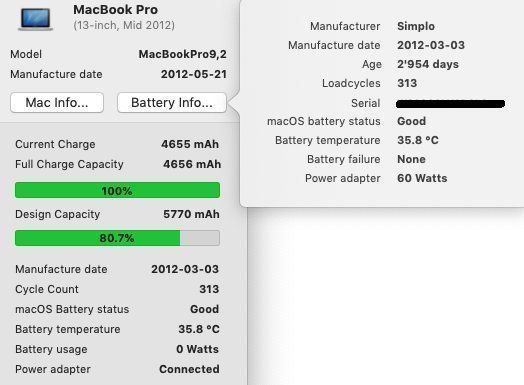Click the Age label in popover
Image resolution: width=524 pixels, height=385 pixels.
[372, 64]
